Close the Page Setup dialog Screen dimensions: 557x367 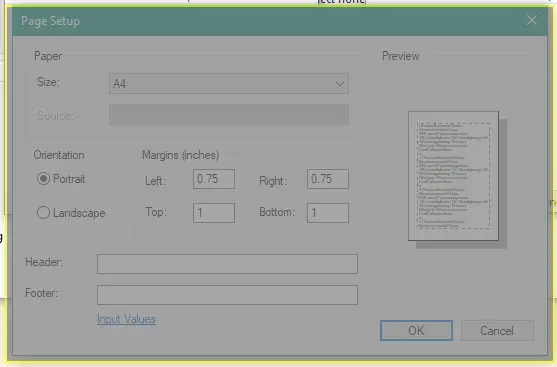coord(532,20)
